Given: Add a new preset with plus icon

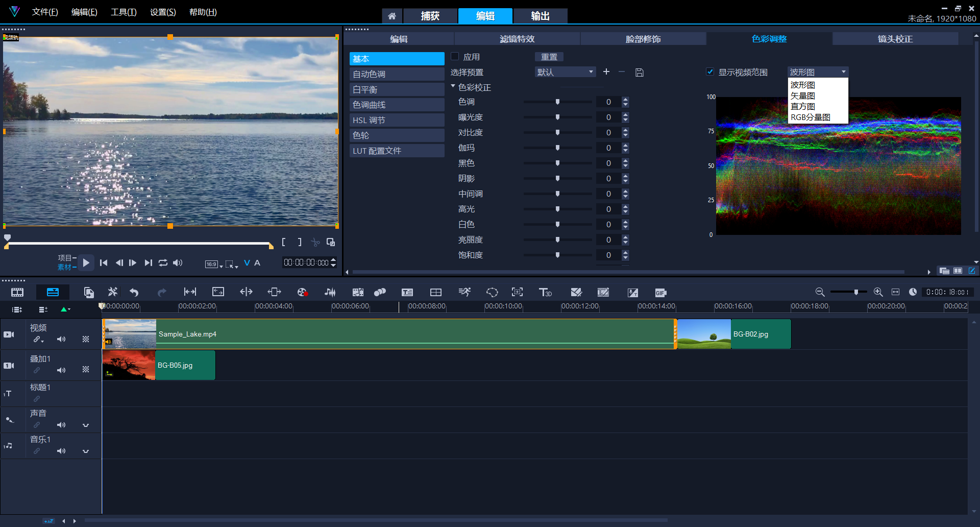Looking at the screenshot, I should tap(606, 71).
